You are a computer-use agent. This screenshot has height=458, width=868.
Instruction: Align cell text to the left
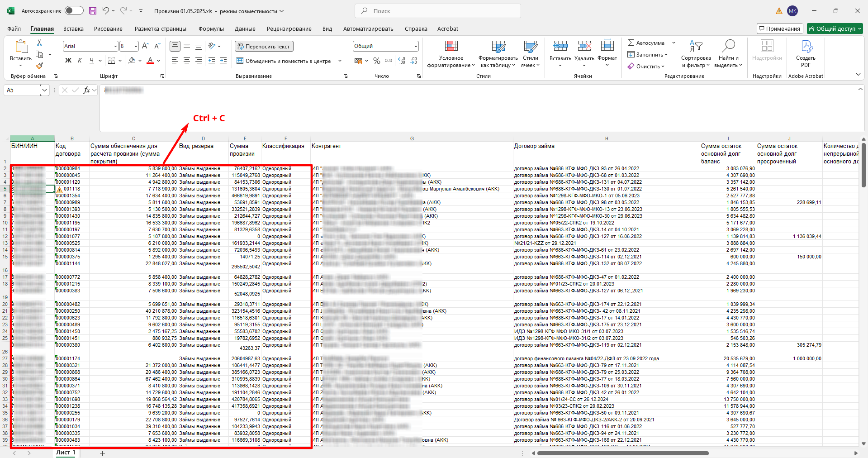(x=175, y=61)
